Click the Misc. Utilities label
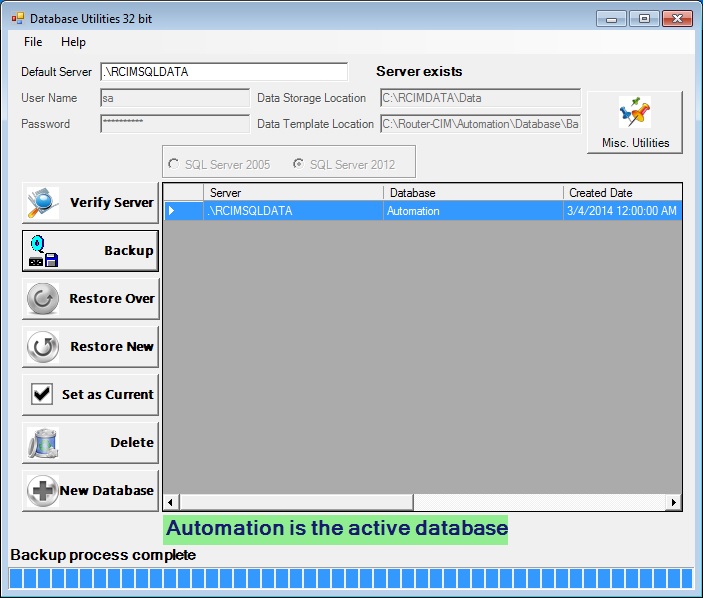Image resolution: width=703 pixels, height=598 pixels. point(635,143)
